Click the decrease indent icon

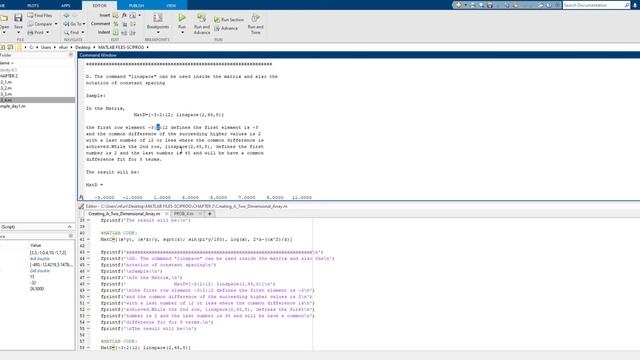point(133,32)
